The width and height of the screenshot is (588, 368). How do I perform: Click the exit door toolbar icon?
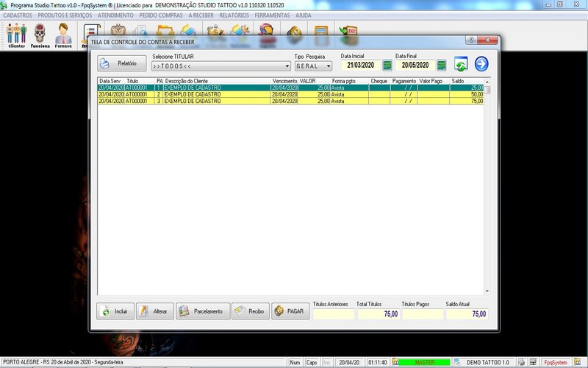click(348, 32)
